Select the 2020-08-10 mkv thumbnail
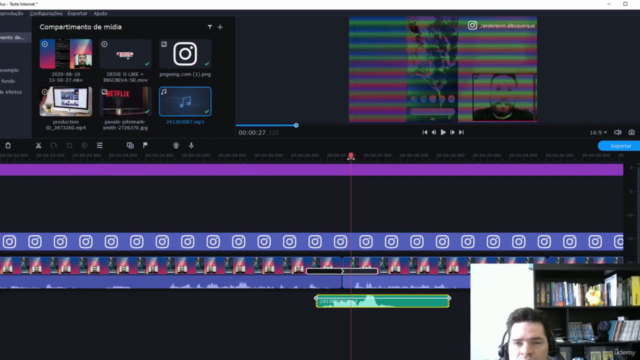 [66, 54]
